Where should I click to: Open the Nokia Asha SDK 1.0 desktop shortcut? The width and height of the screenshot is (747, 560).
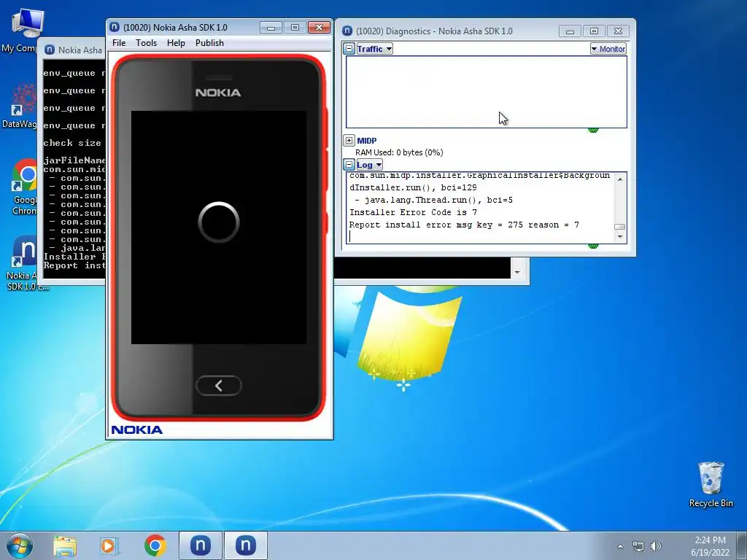[x=24, y=262]
